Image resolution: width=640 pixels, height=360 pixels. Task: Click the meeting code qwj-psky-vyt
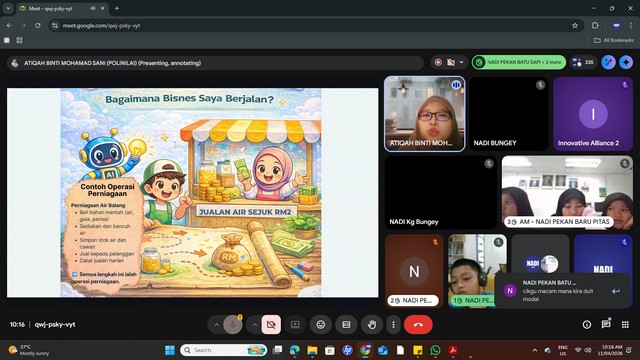pos(55,325)
